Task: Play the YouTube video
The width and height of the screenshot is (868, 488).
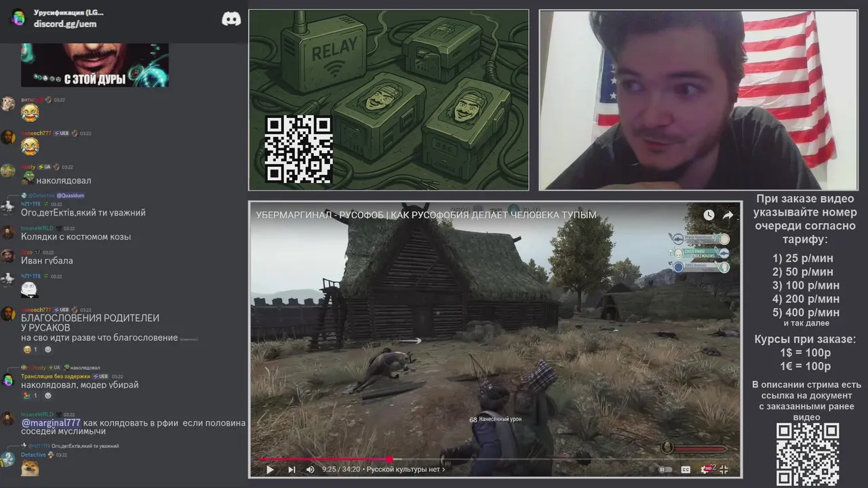Action: click(270, 469)
